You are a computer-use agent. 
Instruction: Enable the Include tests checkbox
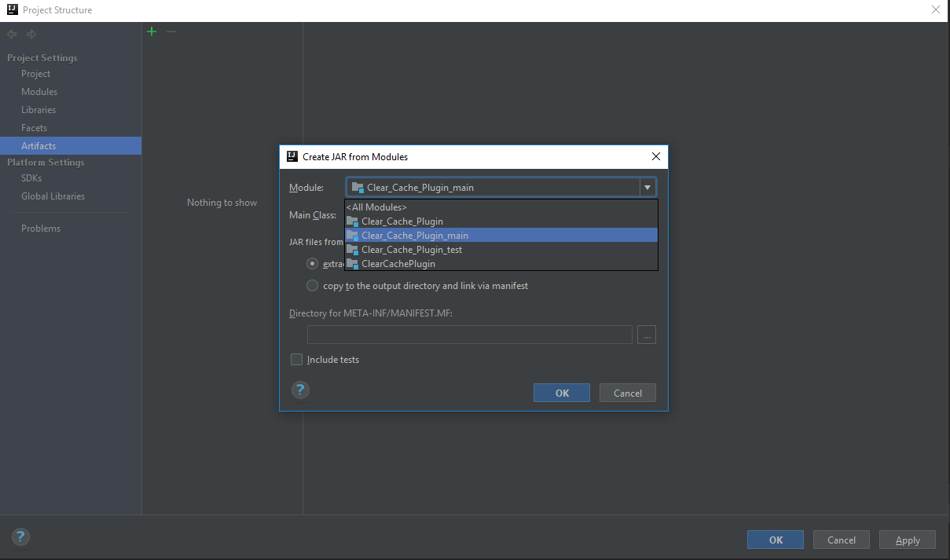[297, 360]
